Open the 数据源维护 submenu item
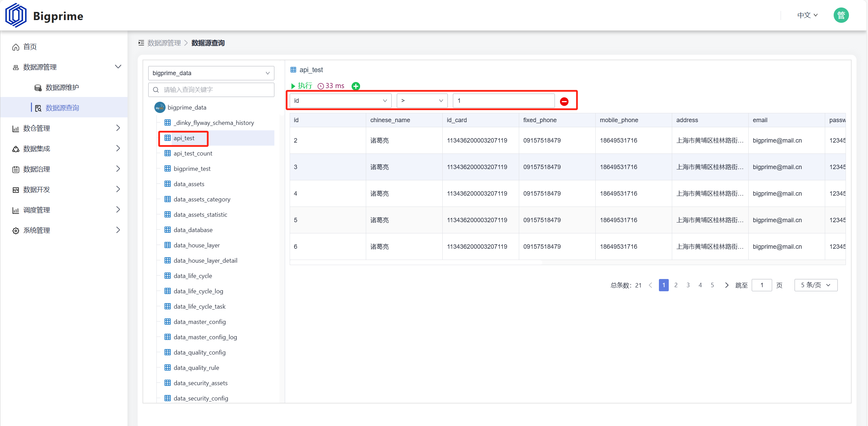 64,88
